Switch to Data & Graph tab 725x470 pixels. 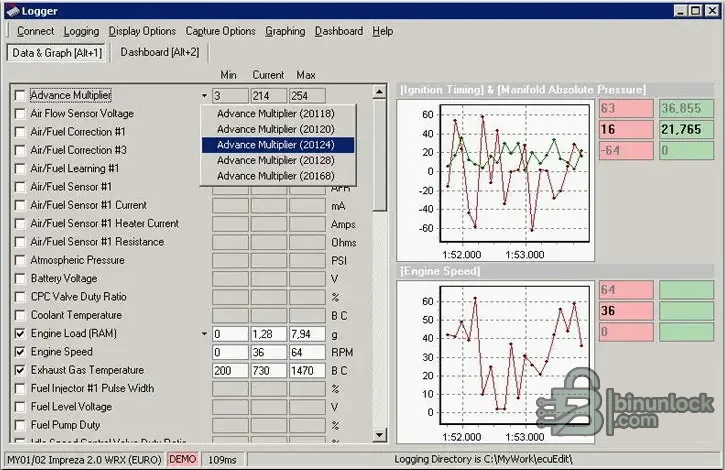[57, 53]
